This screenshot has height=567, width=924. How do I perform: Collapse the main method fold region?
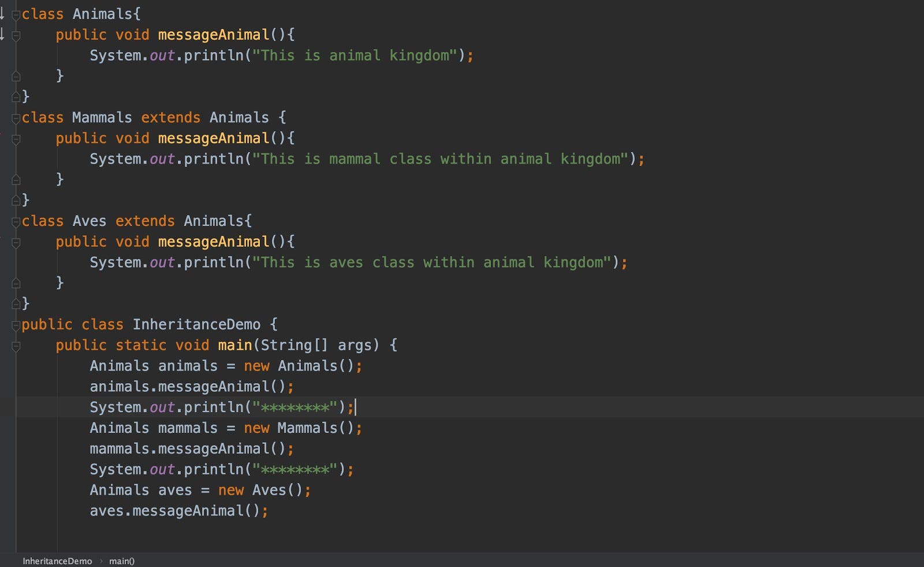click(x=16, y=344)
